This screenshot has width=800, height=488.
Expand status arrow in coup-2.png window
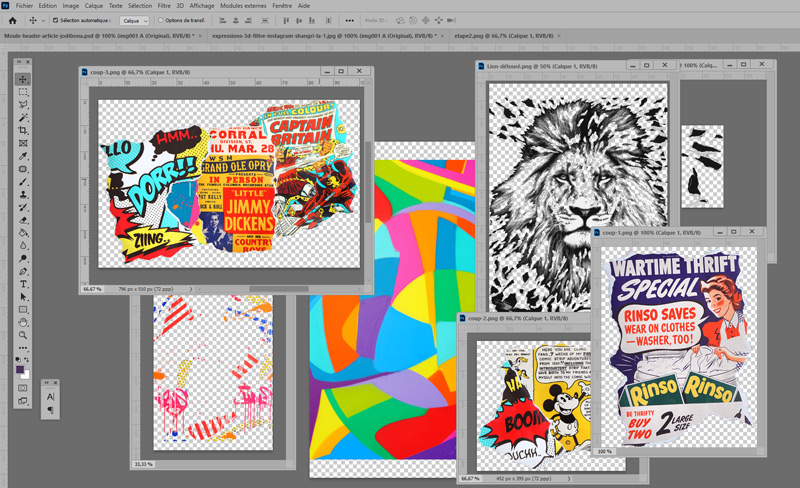tap(568, 479)
